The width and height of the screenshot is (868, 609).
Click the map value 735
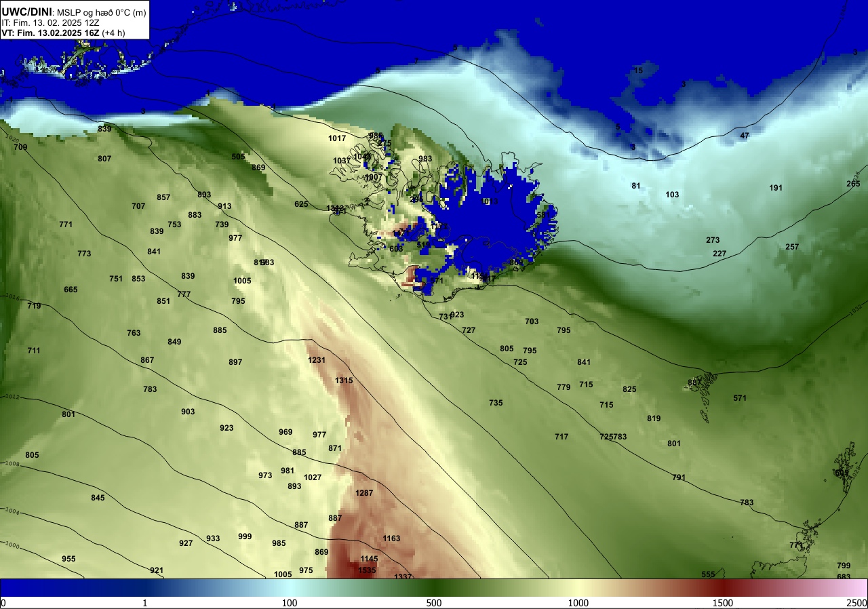click(x=496, y=403)
